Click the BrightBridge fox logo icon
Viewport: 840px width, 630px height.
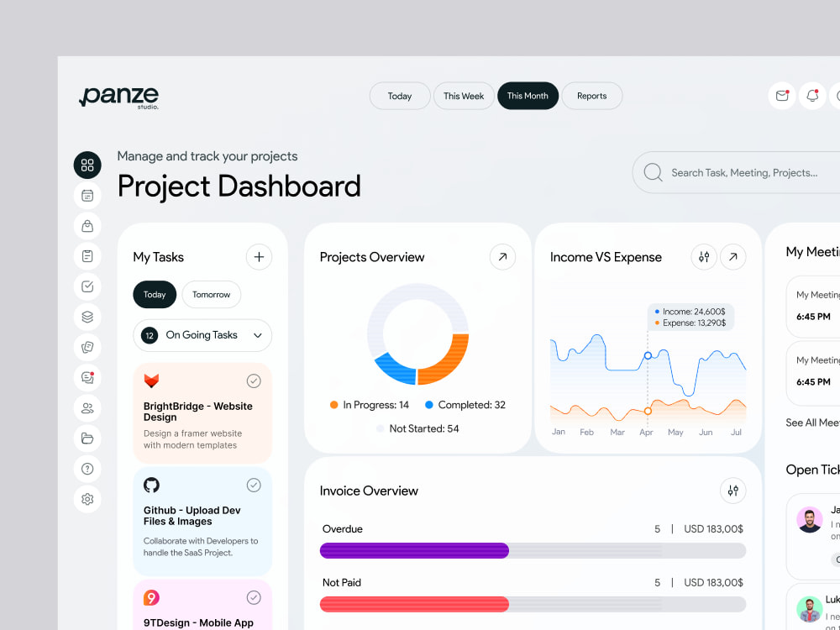click(x=151, y=381)
